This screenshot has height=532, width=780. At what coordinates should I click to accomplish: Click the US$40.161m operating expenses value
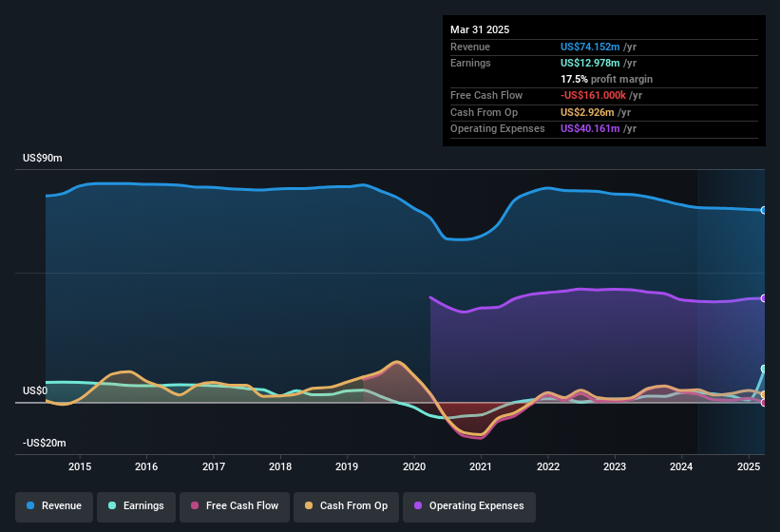pos(590,129)
